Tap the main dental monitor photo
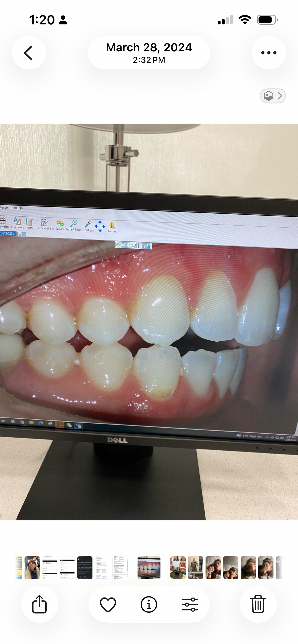Screen dimensions: 298x644 pyautogui.click(x=149, y=322)
